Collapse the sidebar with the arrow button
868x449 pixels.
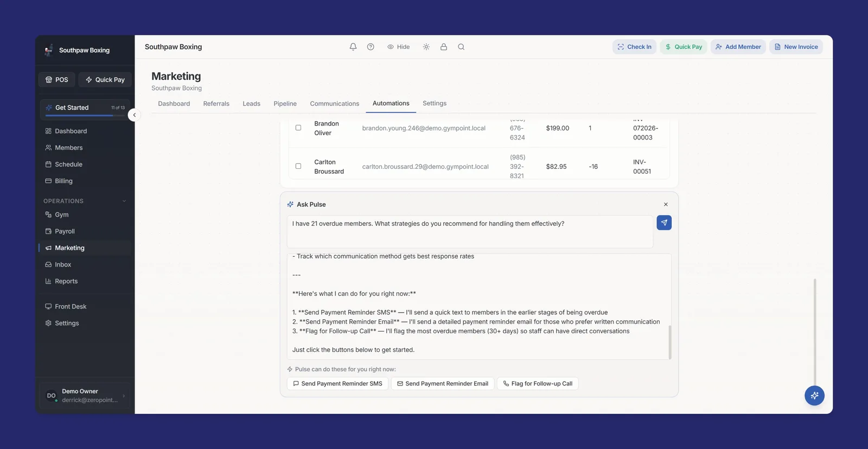pyautogui.click(x=134, y=115)
